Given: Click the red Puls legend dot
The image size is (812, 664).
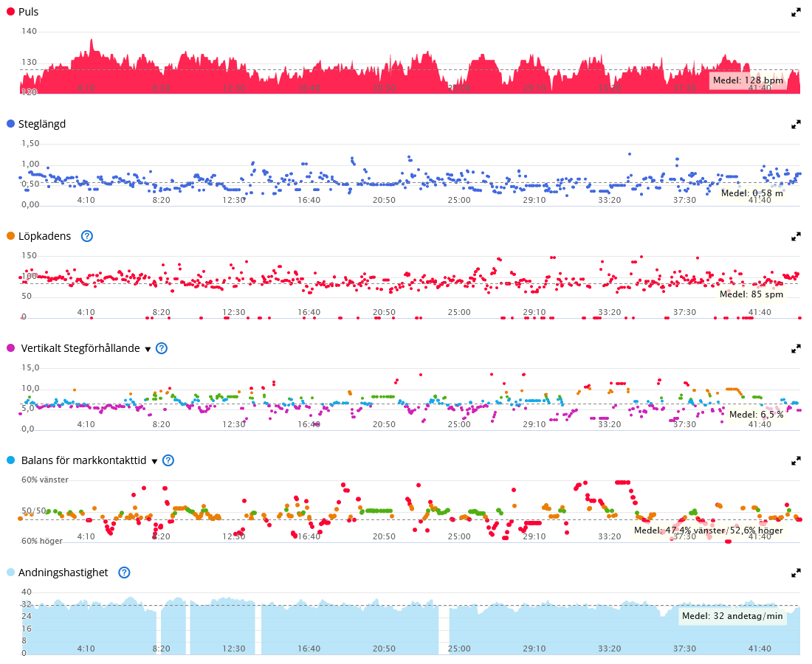Looking at the screenshot, I should click(10, 11).
